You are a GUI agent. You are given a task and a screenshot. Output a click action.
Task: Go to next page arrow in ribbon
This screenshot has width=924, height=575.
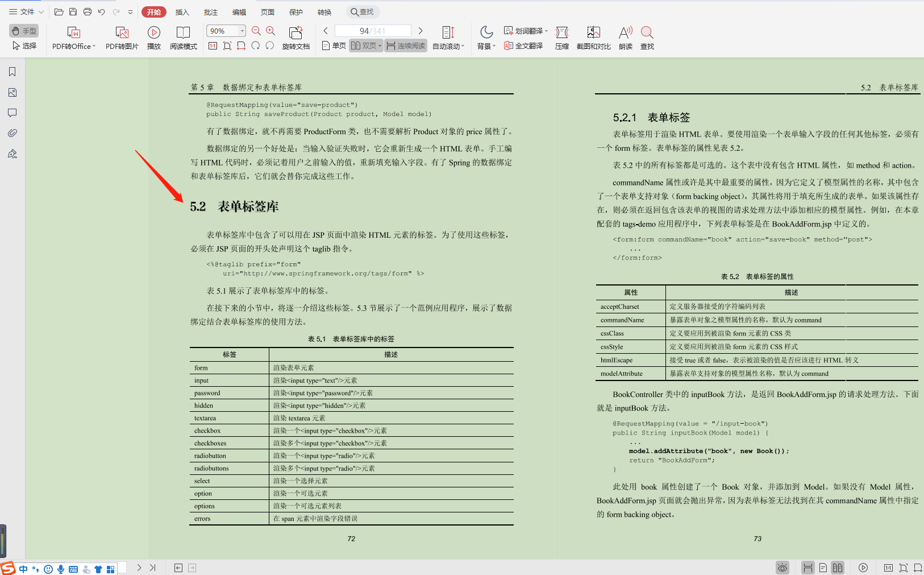(x=421, y=31)
